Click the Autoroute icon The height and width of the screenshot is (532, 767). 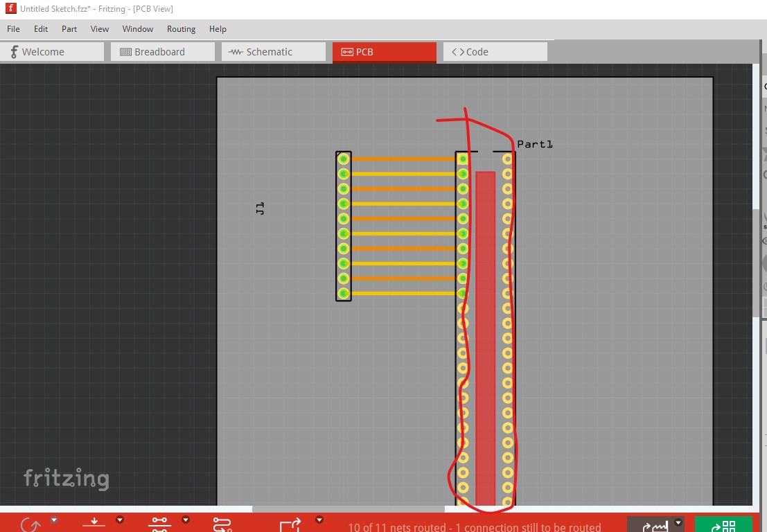(222, 524)
